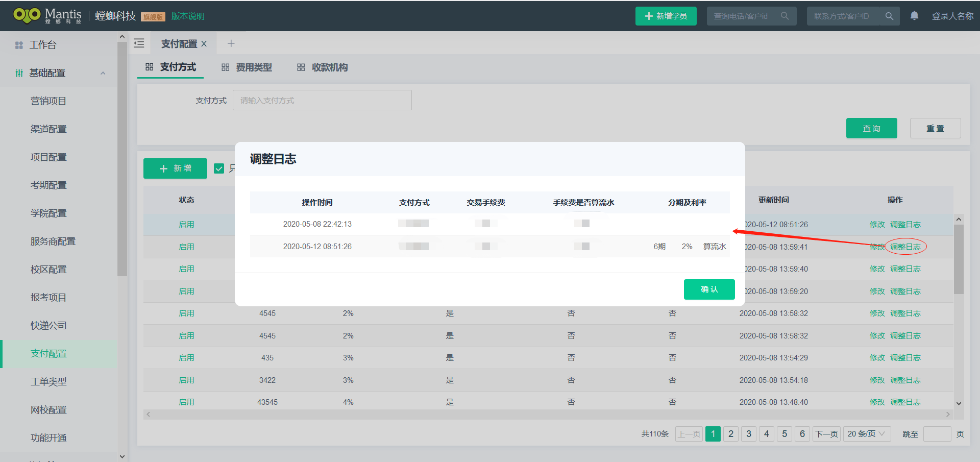
Task: Open the 20 条/页 page size dropdown
Action: [867, 434]
